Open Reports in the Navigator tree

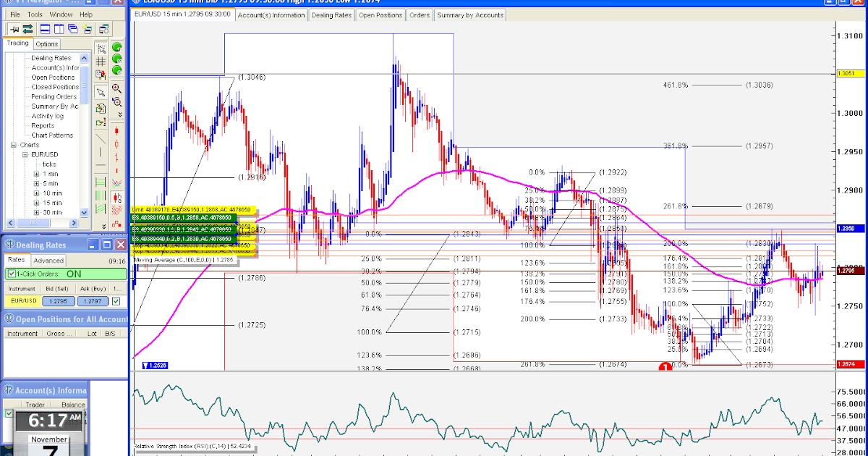43,125
